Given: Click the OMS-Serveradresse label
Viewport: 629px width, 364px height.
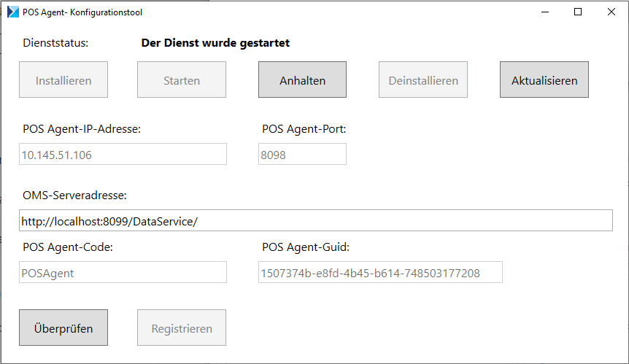Looking at the screenshot, I should click(74, 195).
